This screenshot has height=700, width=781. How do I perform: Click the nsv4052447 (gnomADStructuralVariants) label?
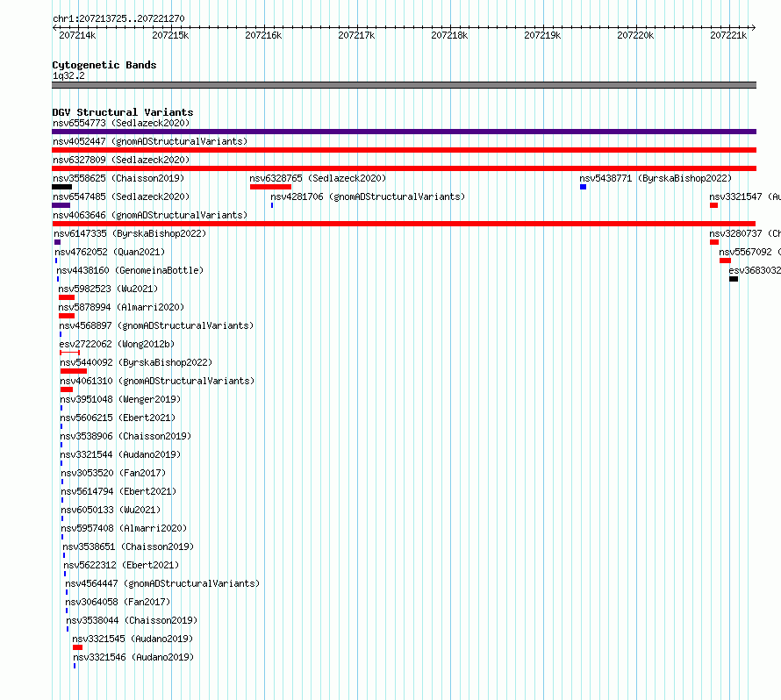point(150,141)
